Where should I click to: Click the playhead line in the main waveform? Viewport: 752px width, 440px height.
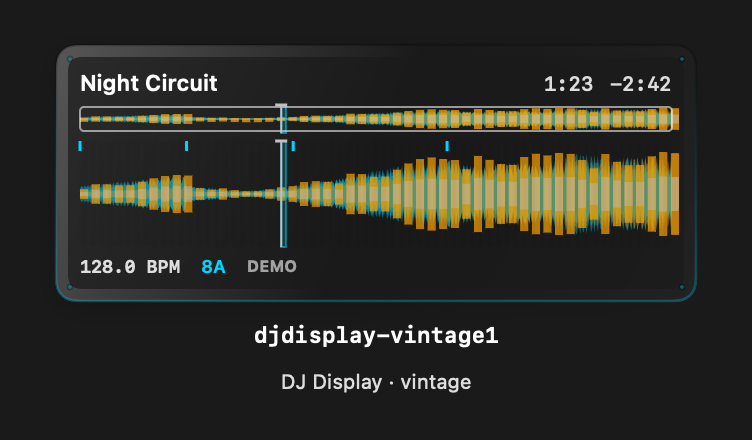(282, 194)
